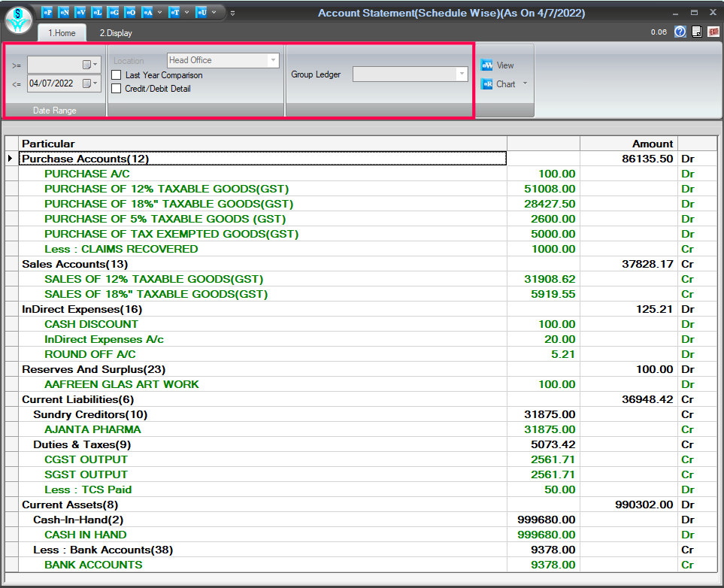Click the report document icon near the top right
The width and height of the screenshot is (724, 588).
click(x=695, y=33)
